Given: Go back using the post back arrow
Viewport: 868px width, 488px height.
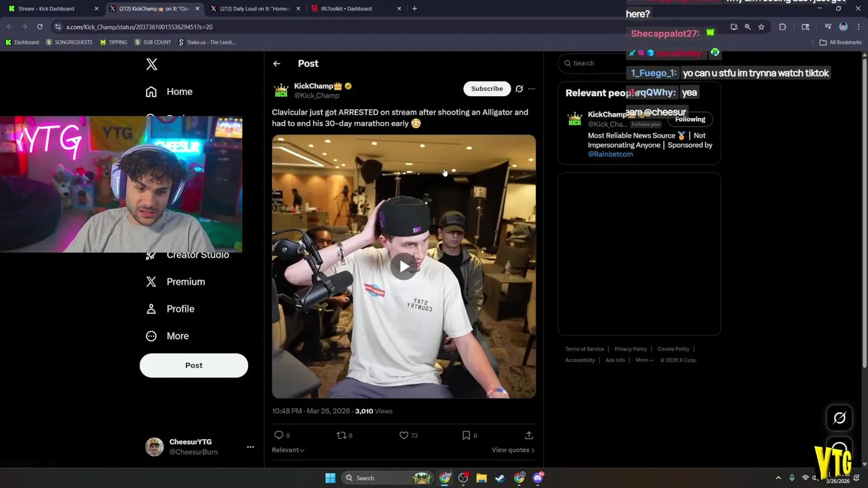Looking at the screenshot, I should (277, 64).
